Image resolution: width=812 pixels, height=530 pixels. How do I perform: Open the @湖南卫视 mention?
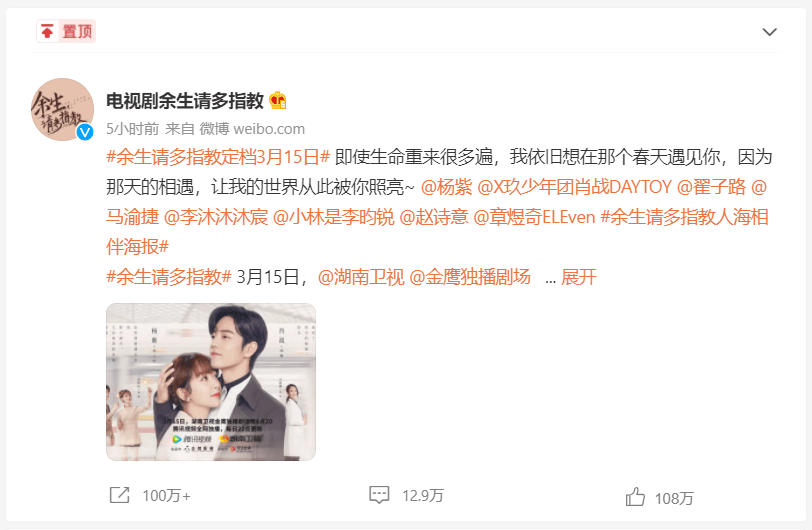click(361, 277)
